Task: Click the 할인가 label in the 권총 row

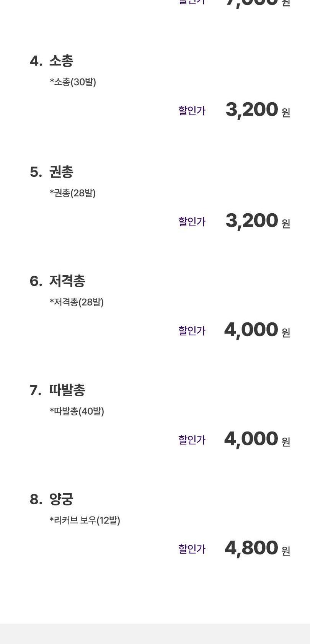Action: (192, 222)
